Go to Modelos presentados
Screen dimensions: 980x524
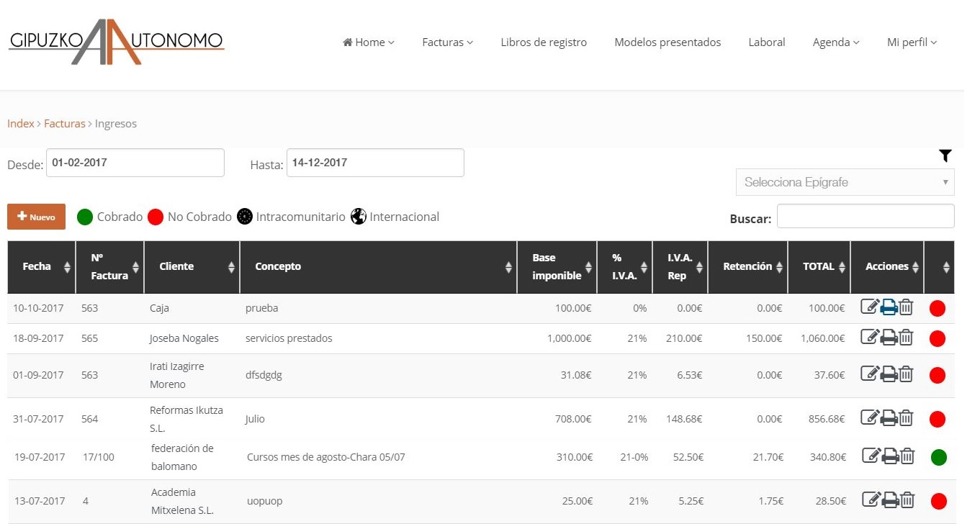(x=667, y=42)
